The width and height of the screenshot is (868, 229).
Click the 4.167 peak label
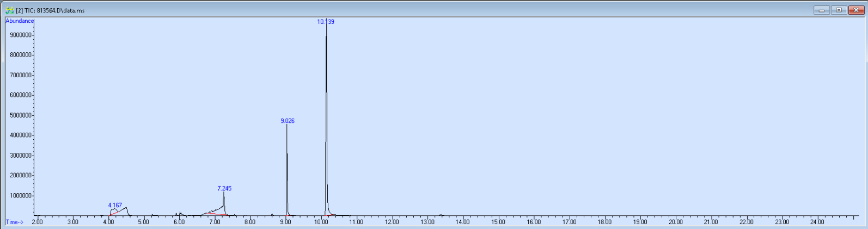[x=115, y=205]
